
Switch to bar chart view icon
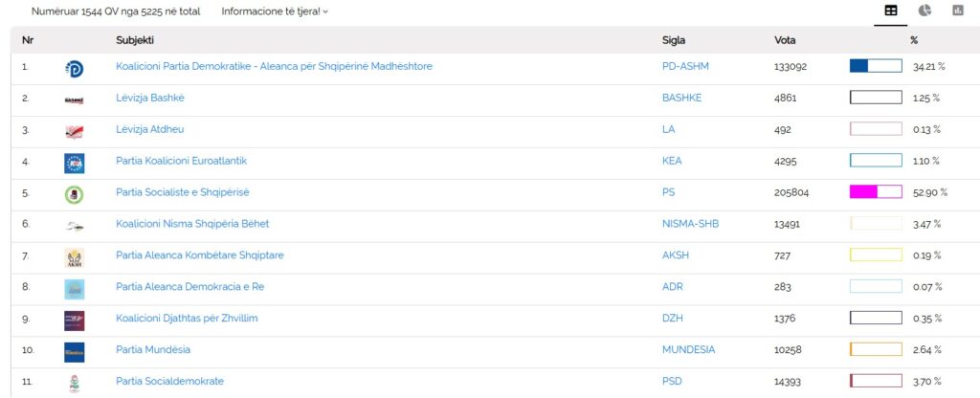pyautogui.click(x=957, y=11)
